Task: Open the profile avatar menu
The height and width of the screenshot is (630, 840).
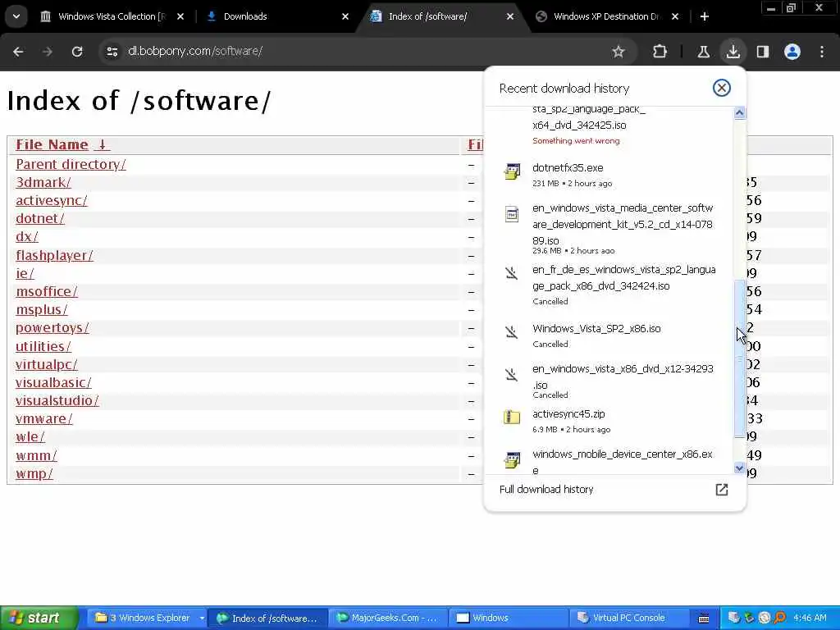Action: point(792,52)
